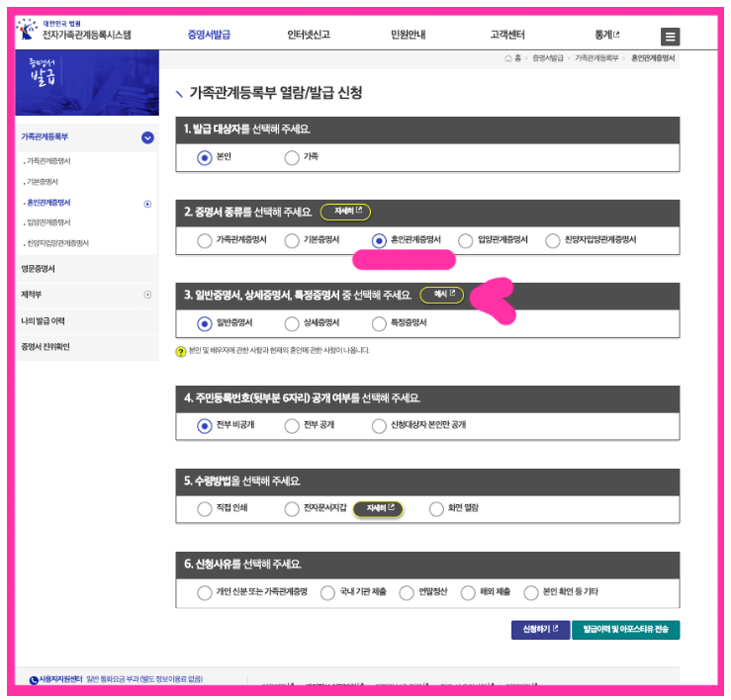Screen dimensions: 731x700
Task: Collapse the 가족관계등록부 sidebar section
Action: coord(147,137)
